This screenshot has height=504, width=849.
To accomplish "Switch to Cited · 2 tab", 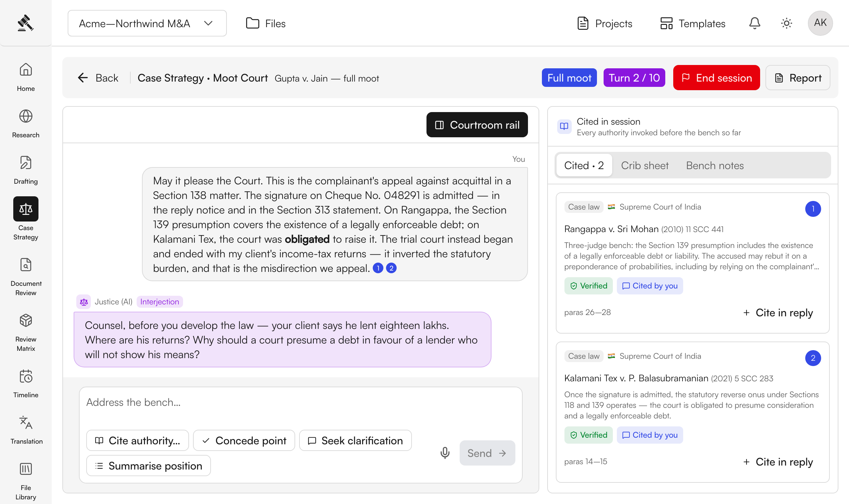I will tap(584, 165).
